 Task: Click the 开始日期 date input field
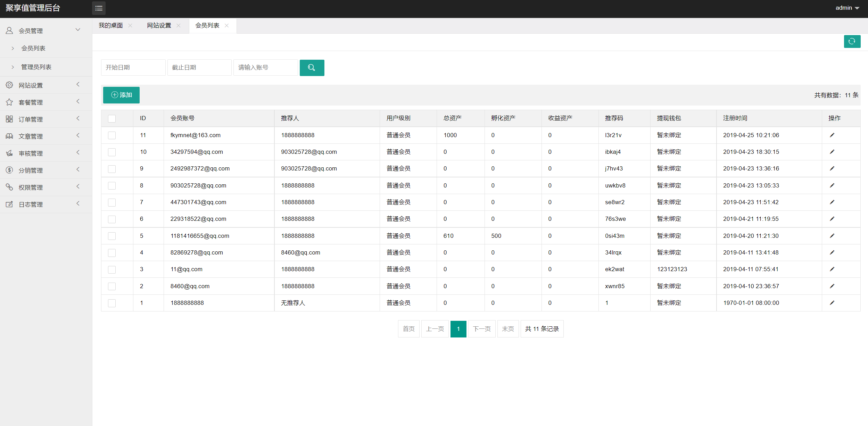click(133, 68)
